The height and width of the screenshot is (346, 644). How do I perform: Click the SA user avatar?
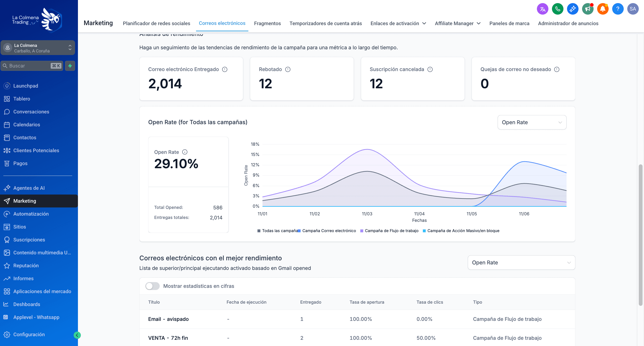[633, 9]
